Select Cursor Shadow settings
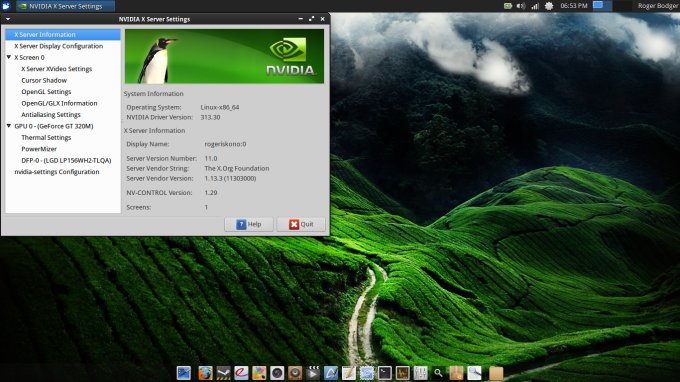The width and height of the screenshot is (680, 382). pos(44,80)
